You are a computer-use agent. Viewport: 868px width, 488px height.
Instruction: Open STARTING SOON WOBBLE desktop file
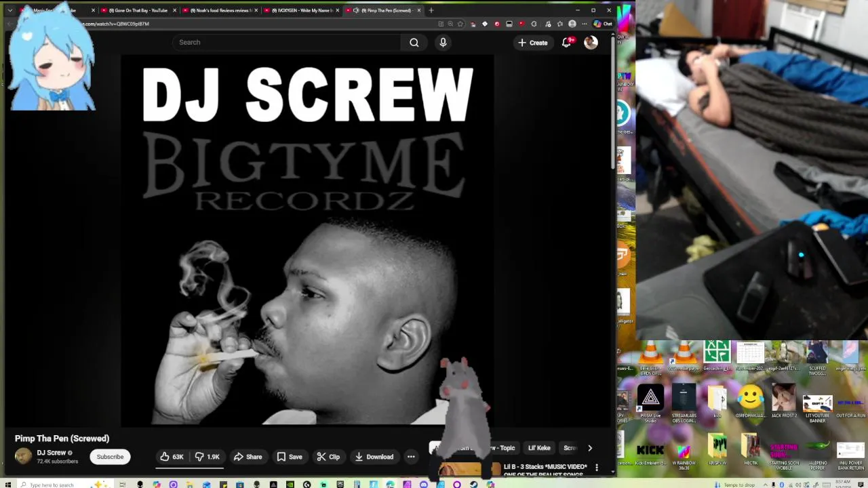[x=784, y=457]
